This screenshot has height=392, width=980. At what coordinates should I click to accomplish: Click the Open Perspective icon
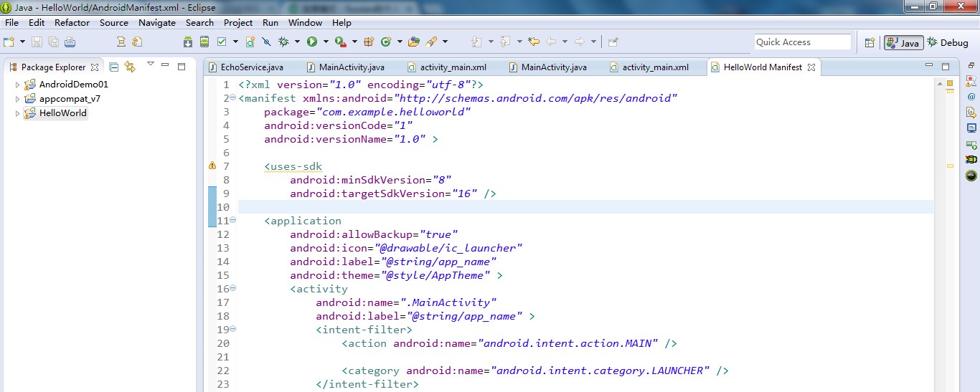click(870, 43)
